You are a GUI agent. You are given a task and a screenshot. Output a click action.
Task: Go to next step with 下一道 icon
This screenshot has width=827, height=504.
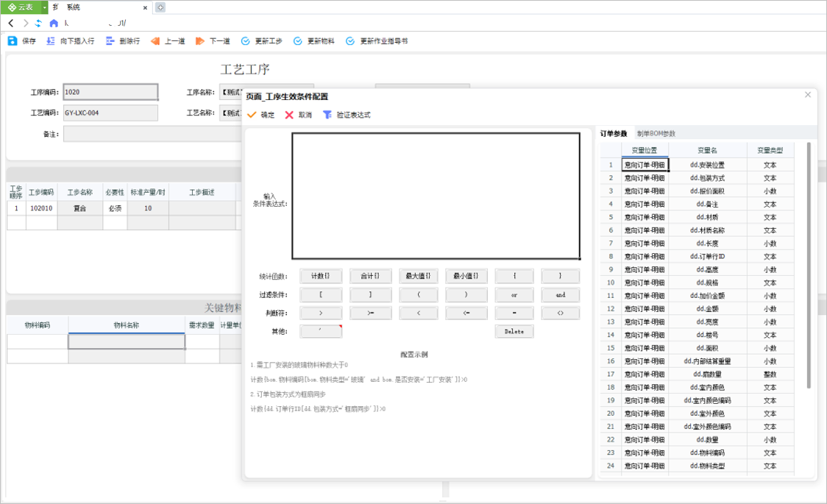point(200,40)
